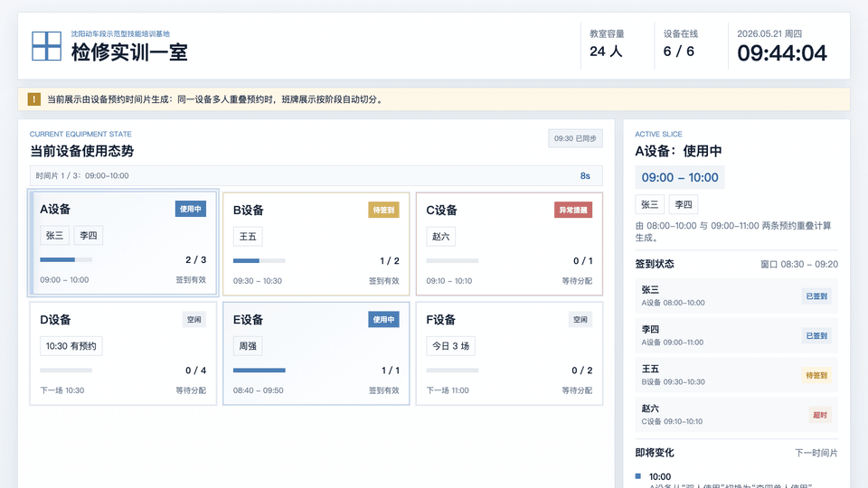This screenshot has width=868, height=488.
Task: Click the 09:00 – 10:00 active slice chip
Action: pos(680,178)
